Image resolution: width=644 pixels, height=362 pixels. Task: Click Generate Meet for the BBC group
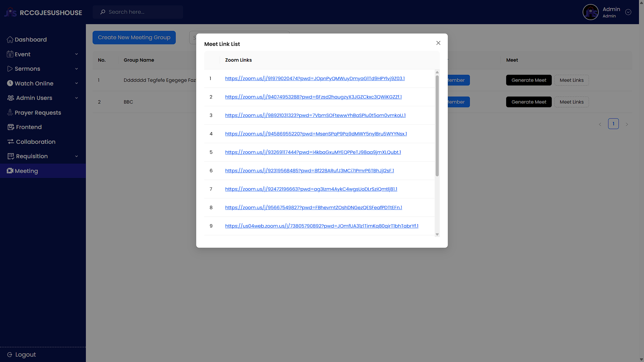[529, 102]
